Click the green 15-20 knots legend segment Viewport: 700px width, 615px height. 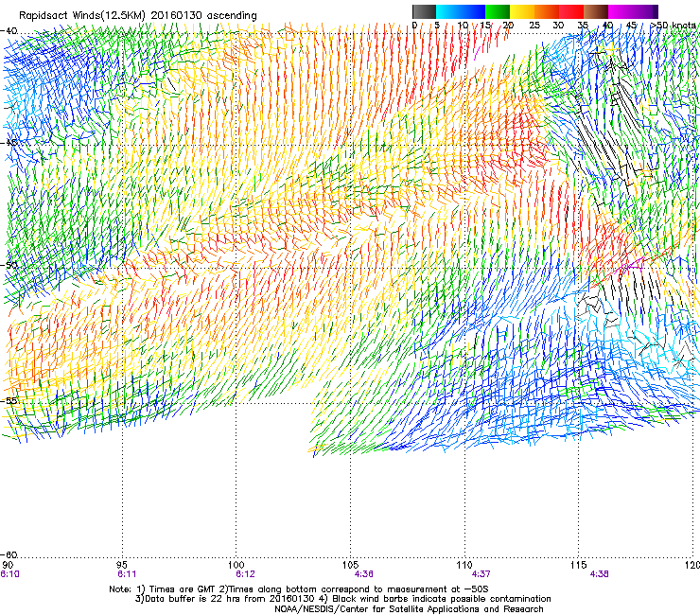pyautogui.click(x=498, y=11)
